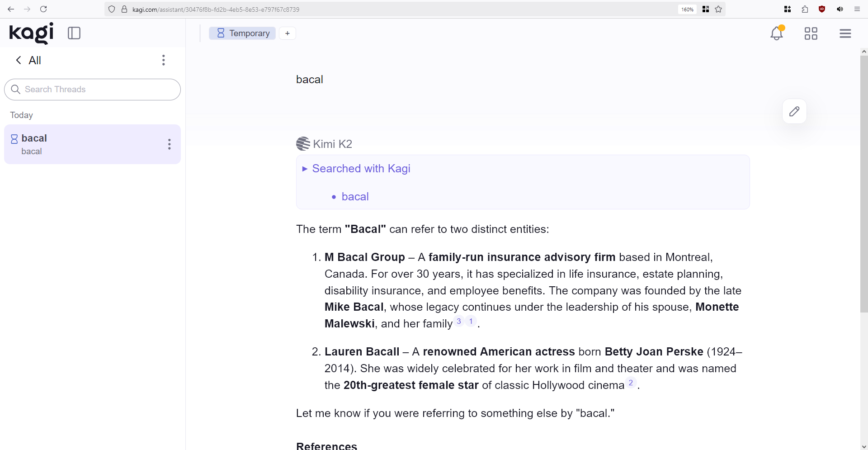Click the bacal search query link
Screen dimensions: 868x450
355,197
